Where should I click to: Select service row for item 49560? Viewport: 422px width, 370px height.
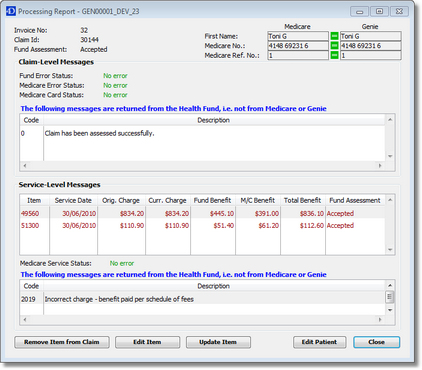(x=202, y=213)
